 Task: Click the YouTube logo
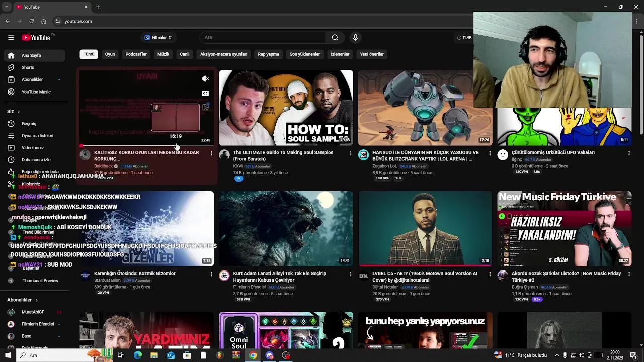click(36, 38)
